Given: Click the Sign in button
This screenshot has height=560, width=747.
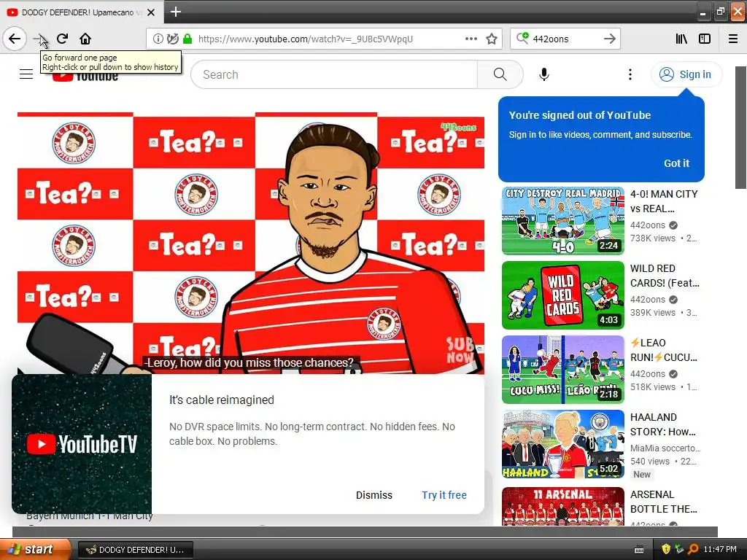Looking at the screenshot, I should click(686, 74).
